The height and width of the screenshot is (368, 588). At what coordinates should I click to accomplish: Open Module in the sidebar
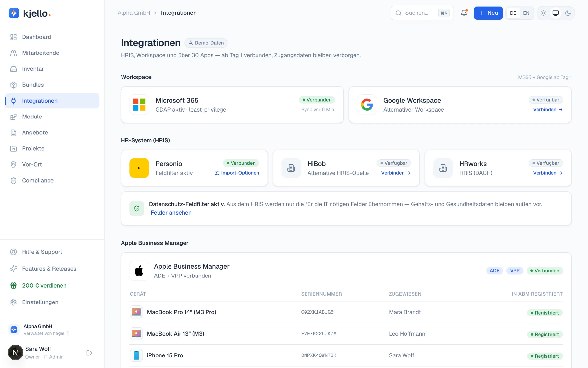pyautogui.click(x=52, y=117)
